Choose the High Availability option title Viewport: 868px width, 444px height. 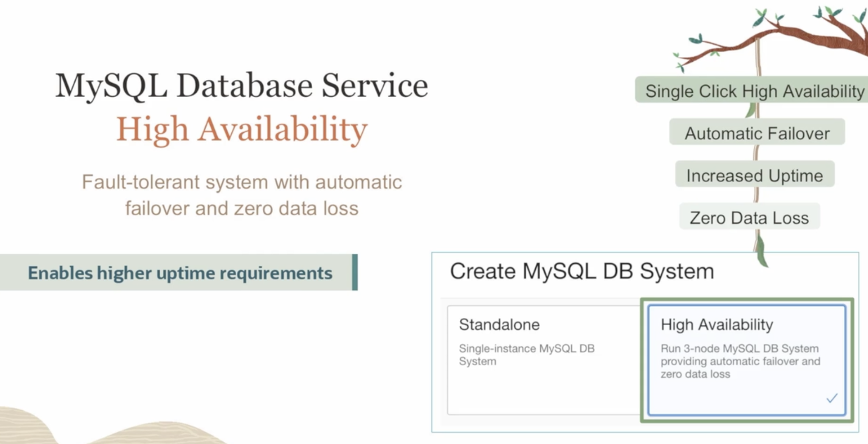pos(717,324)
